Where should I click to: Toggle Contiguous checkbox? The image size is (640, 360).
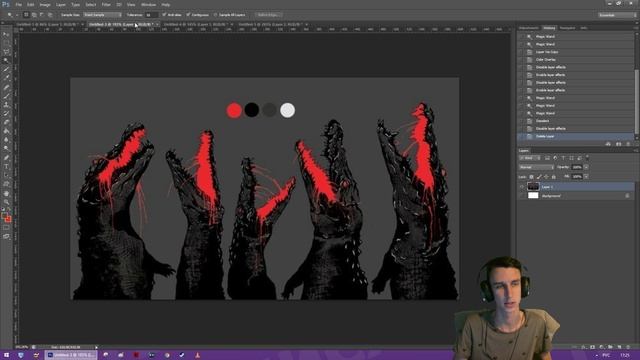[x=188, y=15]
